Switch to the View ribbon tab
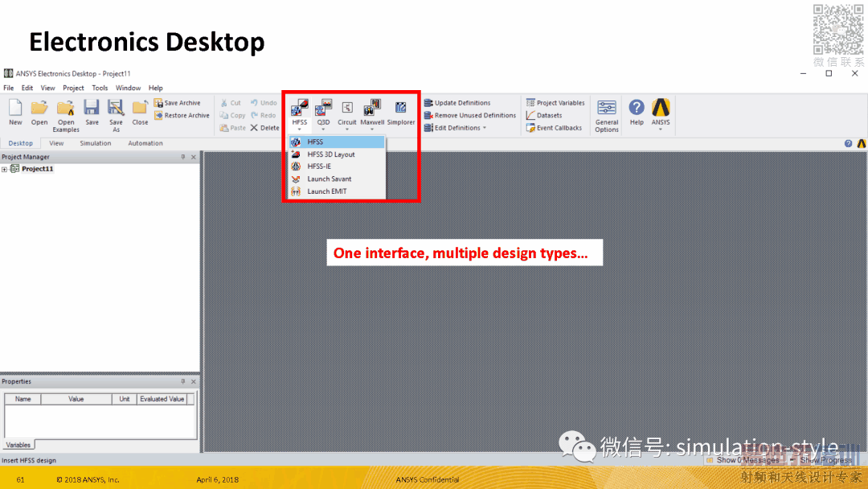868x489 pixels. [56, 143]
